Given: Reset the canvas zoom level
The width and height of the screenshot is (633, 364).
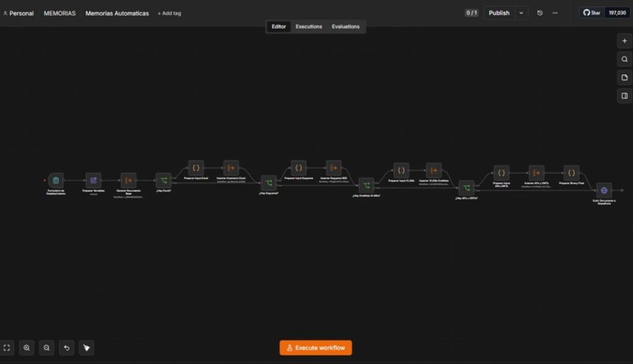Looking at the screenshot, I should pyautogui.click(x=66, y=348).
